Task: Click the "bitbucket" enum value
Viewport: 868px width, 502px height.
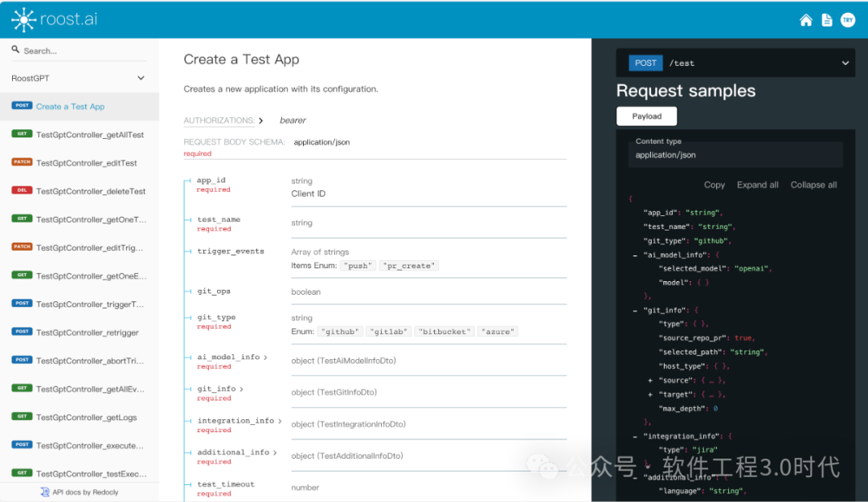Action: [444, 332]
